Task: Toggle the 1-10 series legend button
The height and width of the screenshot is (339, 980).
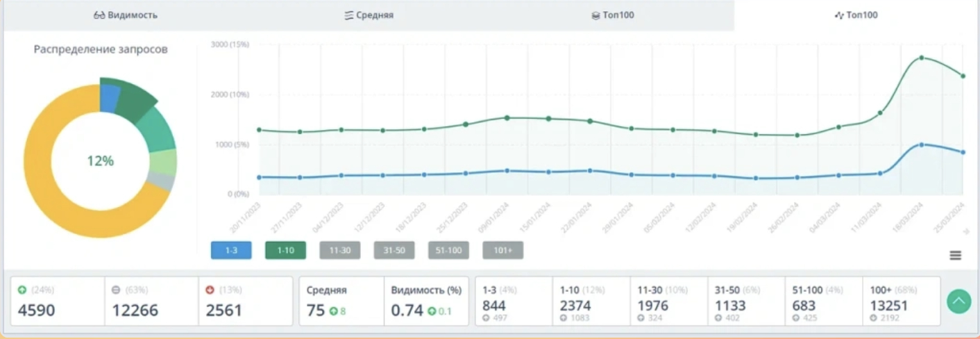Action: (x=285, y=250)
